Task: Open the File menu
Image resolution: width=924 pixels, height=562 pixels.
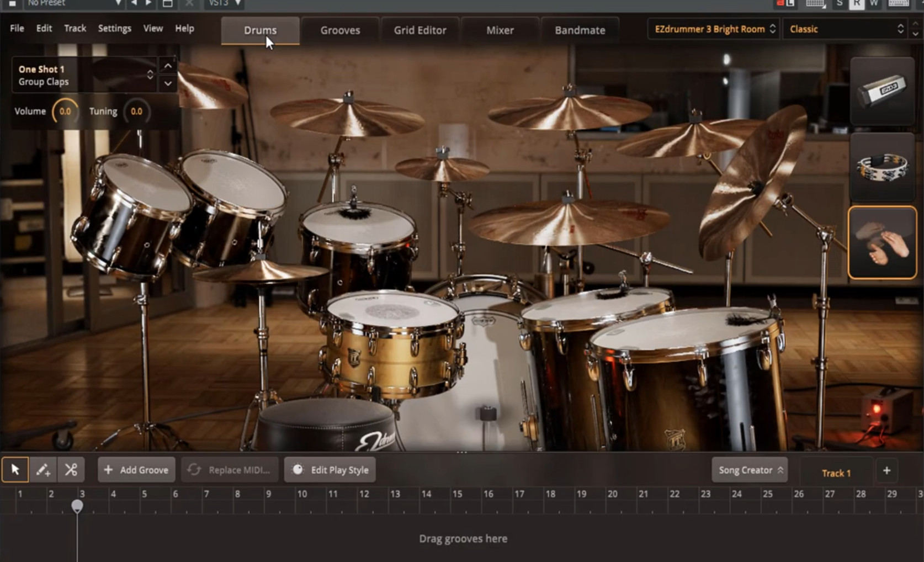Action: click(17, 28)
